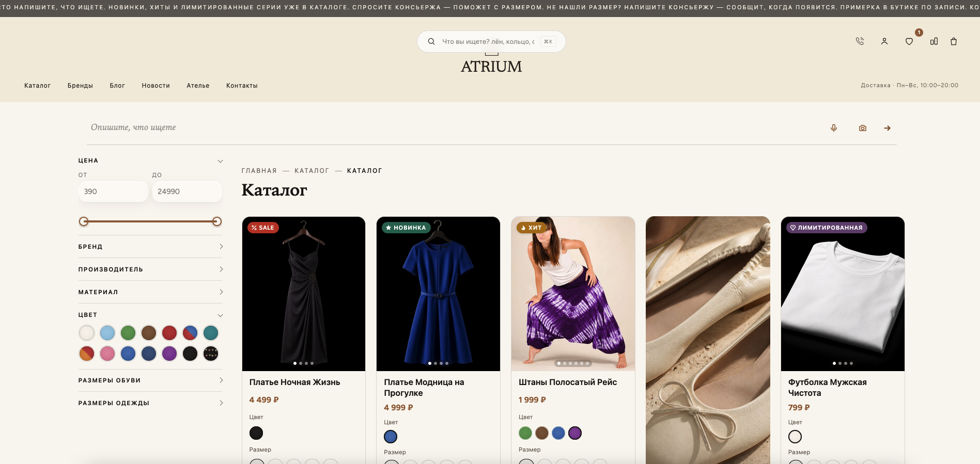Collapse the ЦВЕТ filter section
The image size is (980, 464).
coord(150,315)
